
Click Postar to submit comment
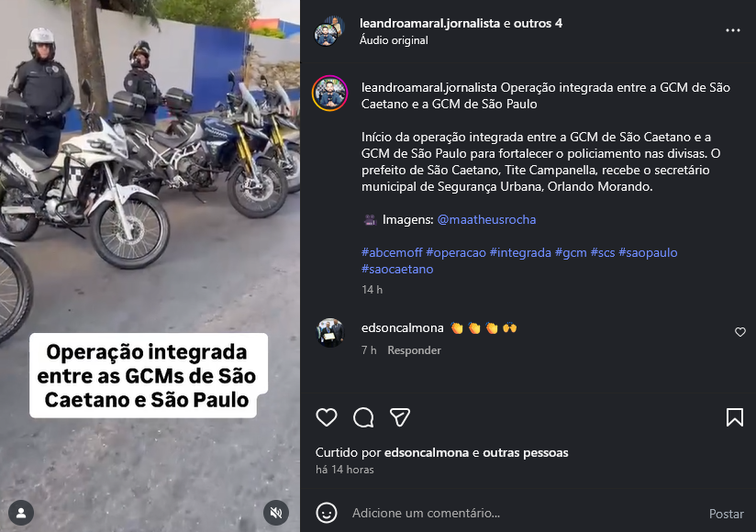click(x=726, y=514)
